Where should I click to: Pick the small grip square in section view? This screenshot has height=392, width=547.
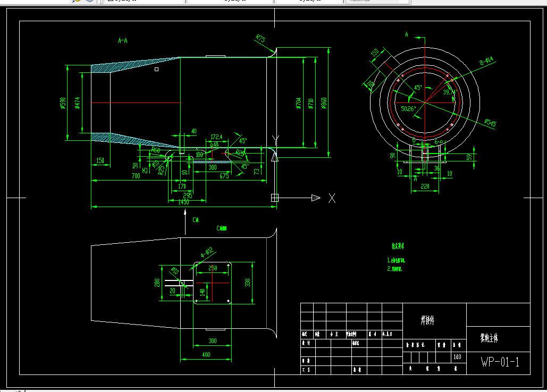[157, 70]
